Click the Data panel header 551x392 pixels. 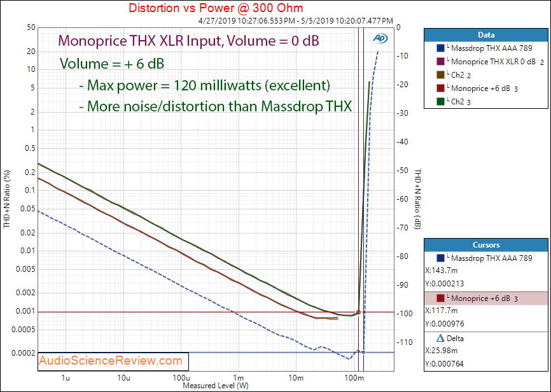point(486,35)
